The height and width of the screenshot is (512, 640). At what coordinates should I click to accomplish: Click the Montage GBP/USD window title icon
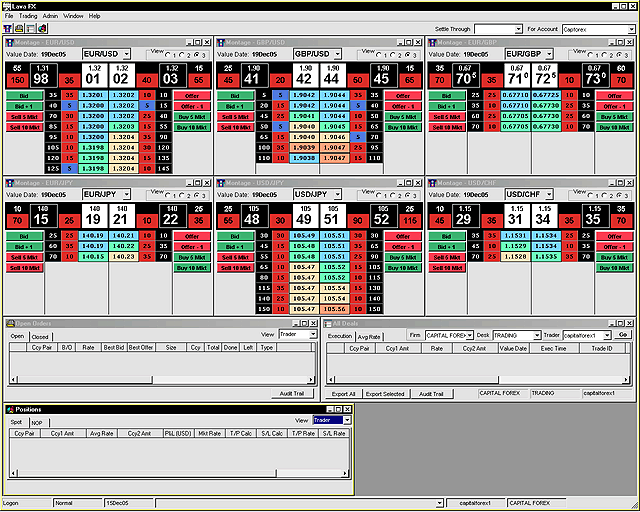click(x=221, y=42)
